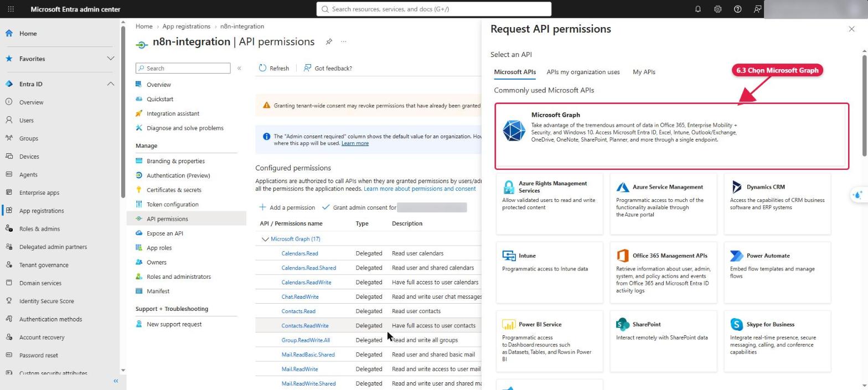Screen dimensions: 868x390
Task: Click the resource menu Search field
Action: click(183, 68)
